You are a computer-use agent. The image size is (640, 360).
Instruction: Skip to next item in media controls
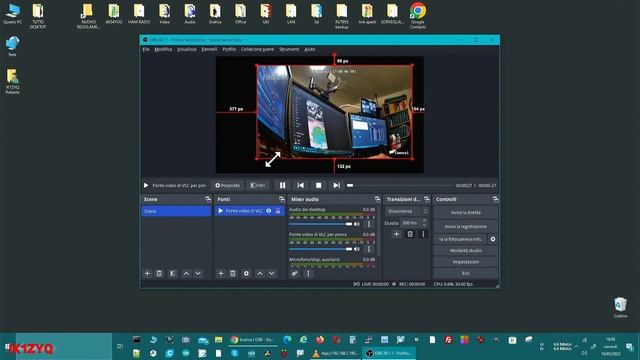coord(336,185)
